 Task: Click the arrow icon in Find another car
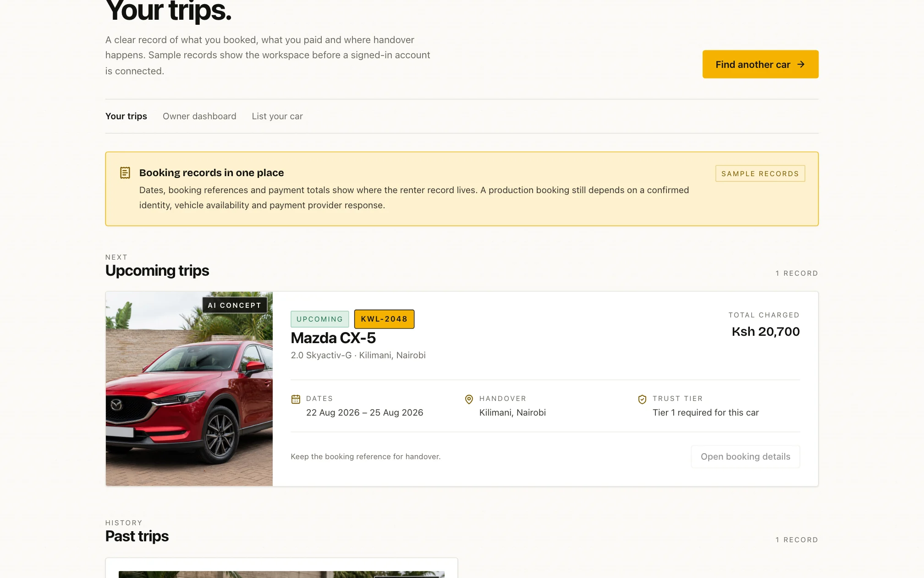coord(801,64)
